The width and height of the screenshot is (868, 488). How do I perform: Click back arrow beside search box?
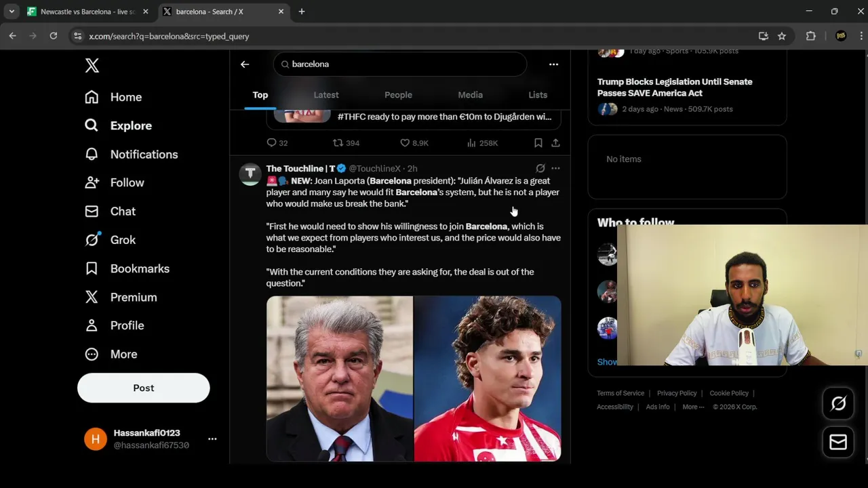point(245,64)
